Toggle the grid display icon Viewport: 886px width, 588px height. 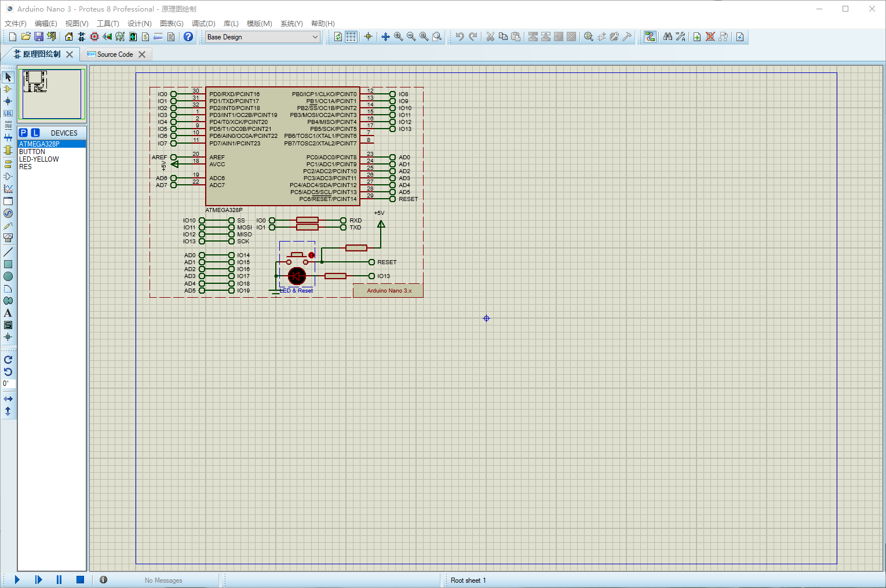point(351,36)
